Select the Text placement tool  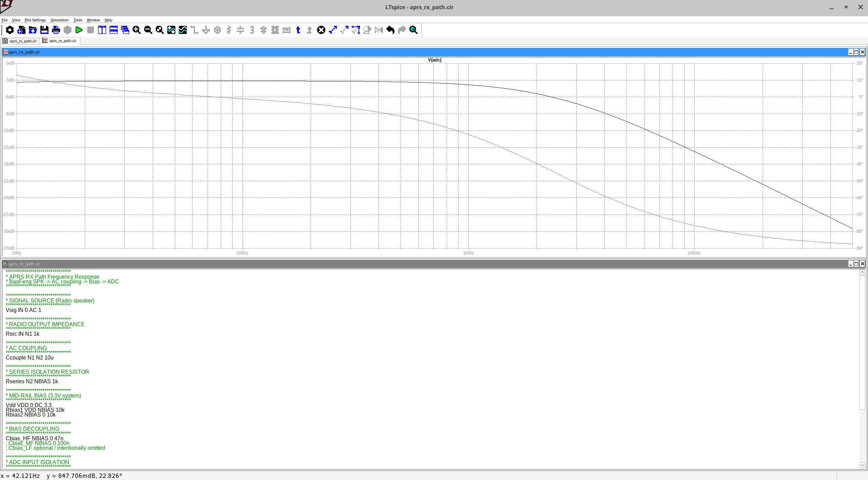[x=298, y=30]
